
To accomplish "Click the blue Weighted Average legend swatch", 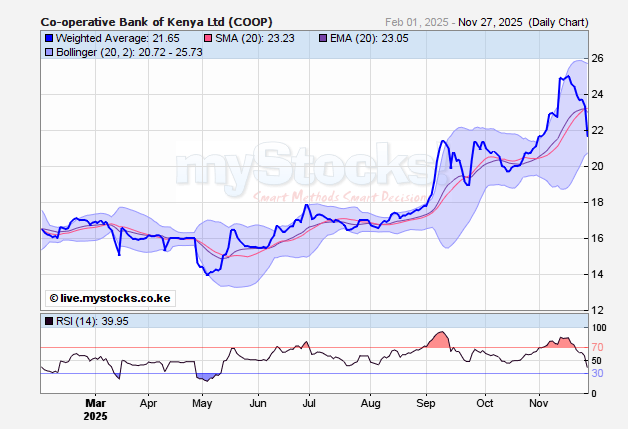I will [48, 38].
